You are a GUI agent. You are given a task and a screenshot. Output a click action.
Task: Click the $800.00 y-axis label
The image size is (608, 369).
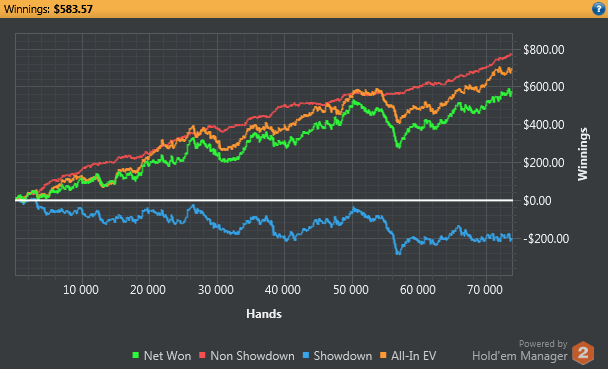click(x=544, y=50)
